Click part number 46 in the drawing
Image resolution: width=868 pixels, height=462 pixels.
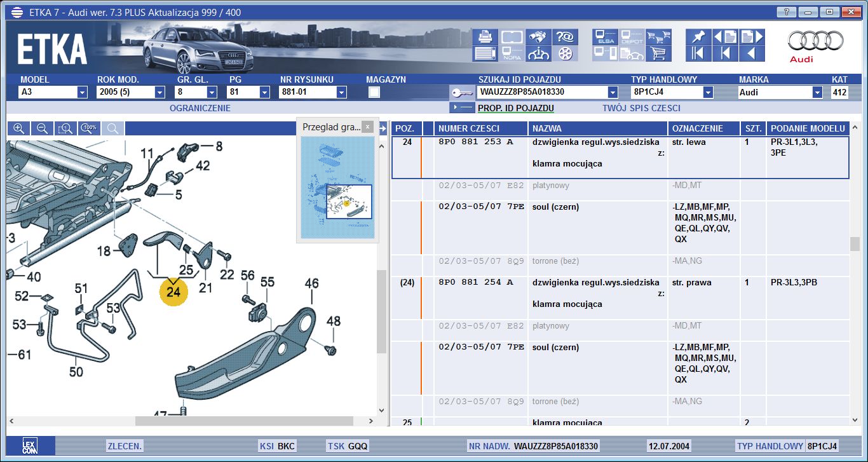click(x=311, y=283)
